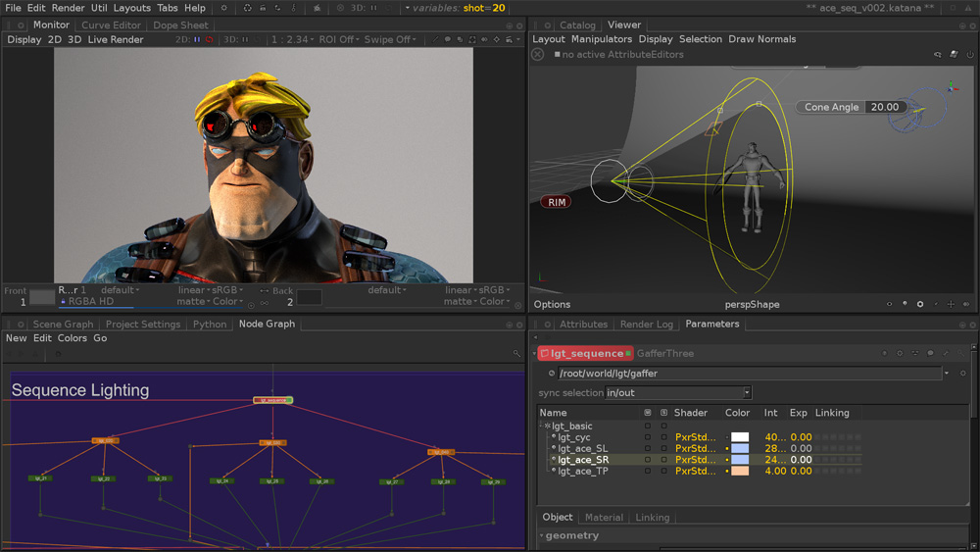The image size is (980, 552).
Task: Toggle the second checkbox for lgt_ace_TP light
Action: [663, 472]
